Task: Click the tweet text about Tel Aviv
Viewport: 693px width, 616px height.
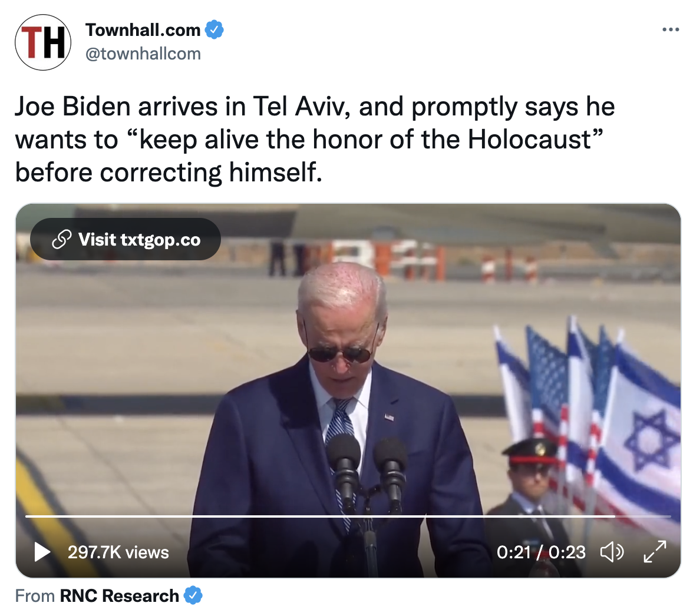Action: click(315, 139)
